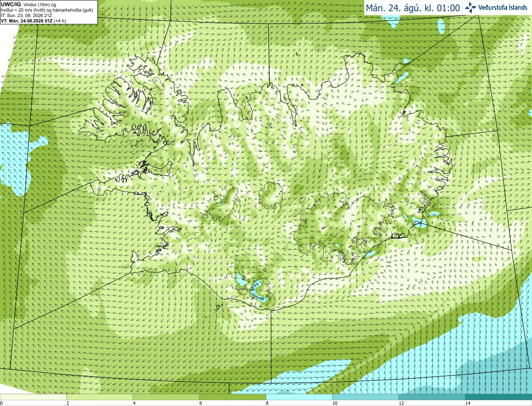
Task: Pick the 2–4 m/s light green legend swatch
Action: coord(100,397)
